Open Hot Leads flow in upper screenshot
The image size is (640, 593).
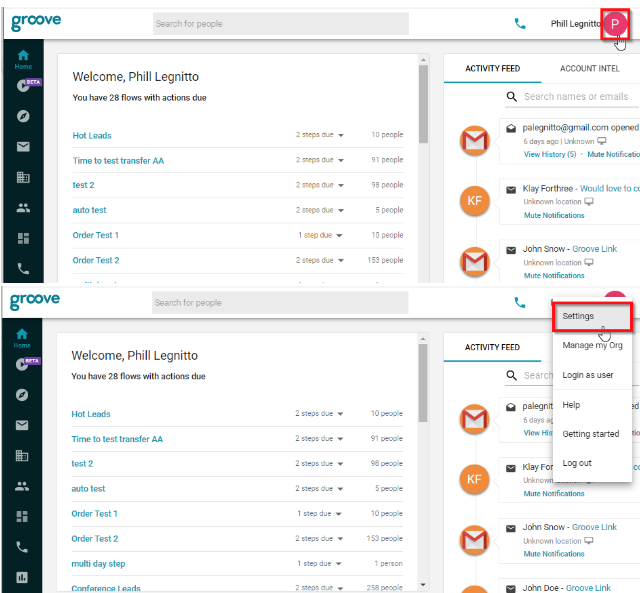[92, 135]
